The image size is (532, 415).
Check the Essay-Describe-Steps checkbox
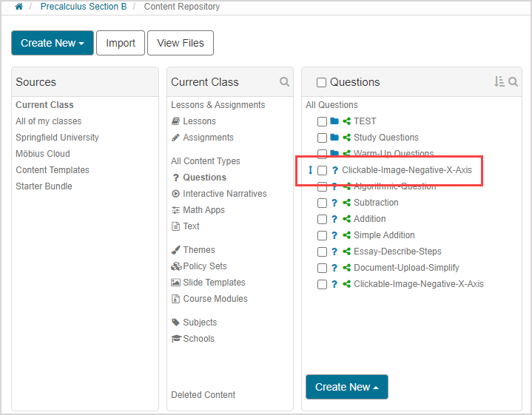(x=322, y=252)
